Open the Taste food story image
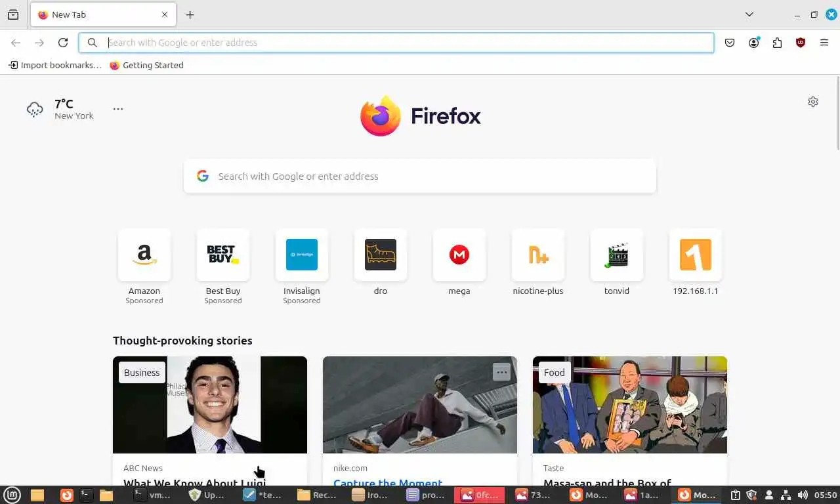 pos(630,405)
